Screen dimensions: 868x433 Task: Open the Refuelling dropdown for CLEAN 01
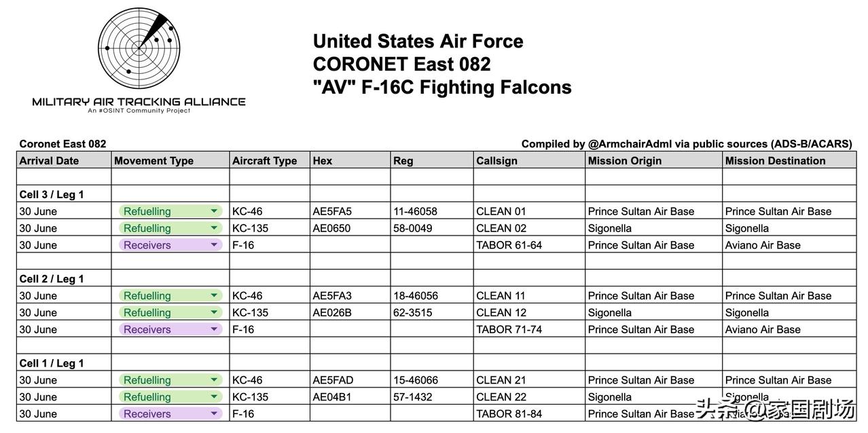pos(170,211)
